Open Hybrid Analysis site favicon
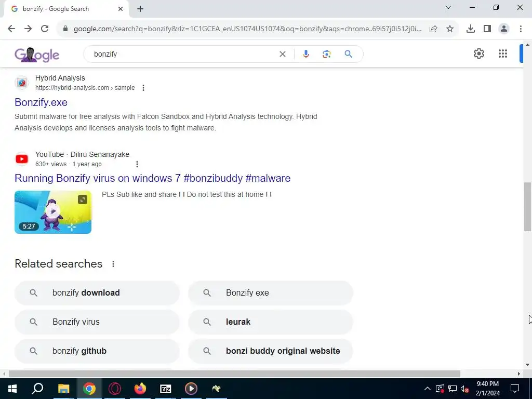 point(22,83)
